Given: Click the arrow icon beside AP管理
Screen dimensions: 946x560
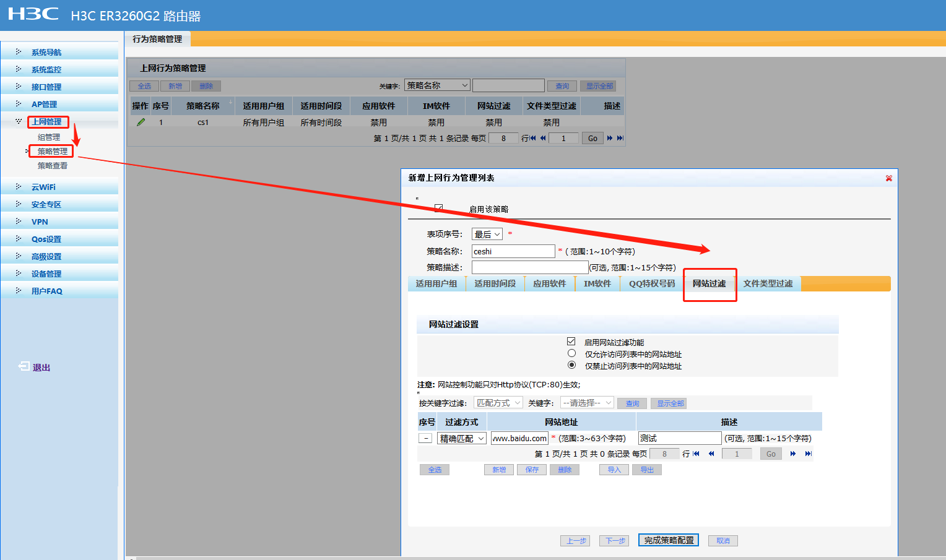Looking at the screenshot, I should [19, 104].
